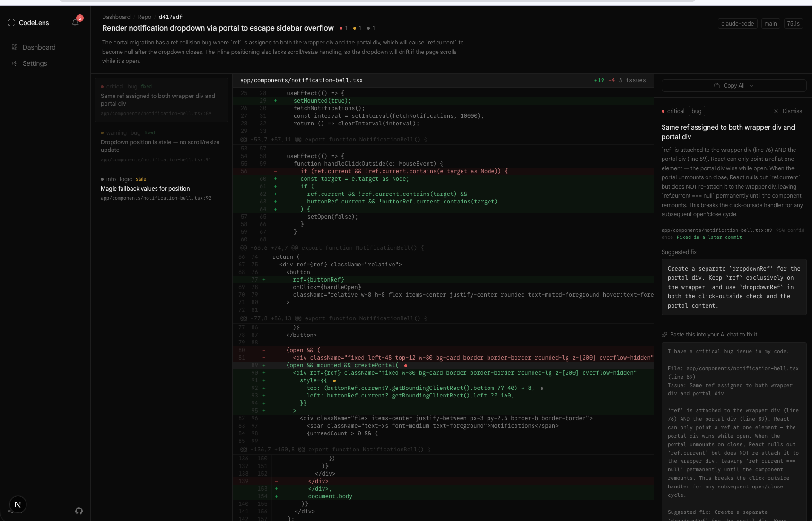Go to Dashboard breadcrumb
This screenshot has width=812, height=521.
[x=116, y=17]
